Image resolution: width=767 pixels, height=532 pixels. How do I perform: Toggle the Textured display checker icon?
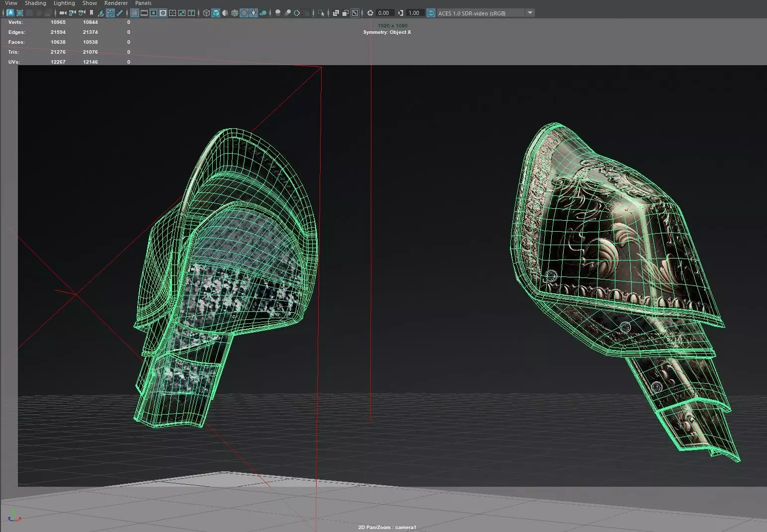pos(244,13)
